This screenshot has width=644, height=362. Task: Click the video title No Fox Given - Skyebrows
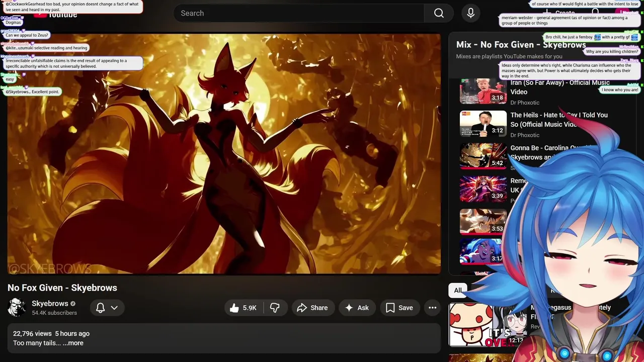[x=62, y=288]
